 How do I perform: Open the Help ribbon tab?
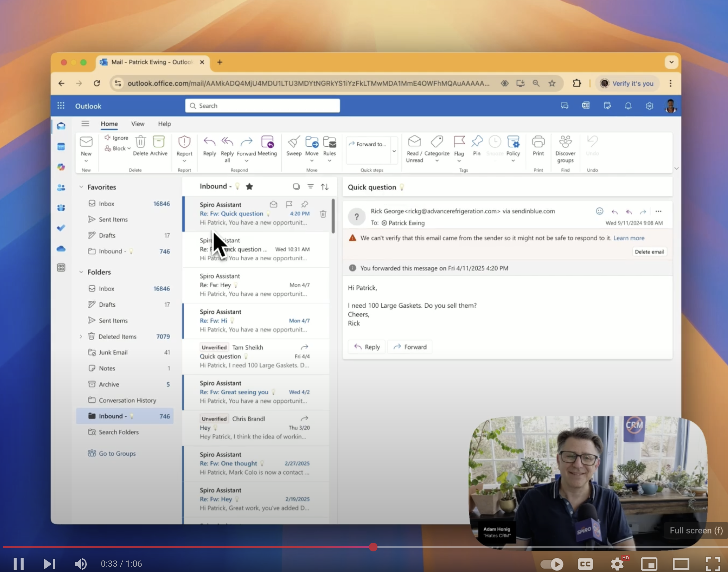click(164, 124)
